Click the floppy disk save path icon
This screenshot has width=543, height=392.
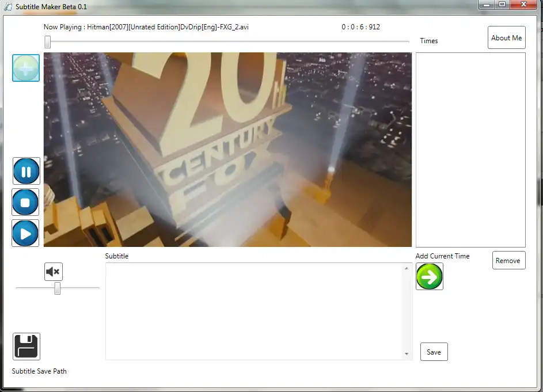(x=26, y=347)
